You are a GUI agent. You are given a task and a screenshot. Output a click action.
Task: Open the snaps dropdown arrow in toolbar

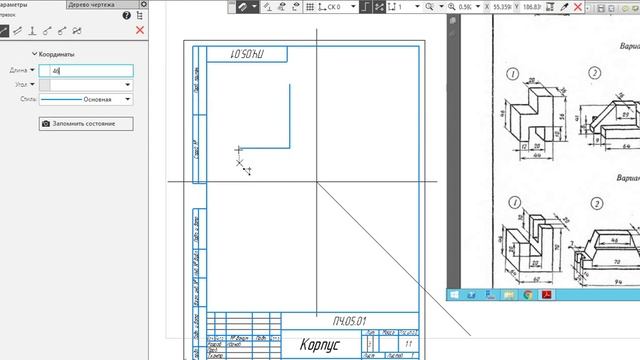pyautogui.click(x=254, y=7)
